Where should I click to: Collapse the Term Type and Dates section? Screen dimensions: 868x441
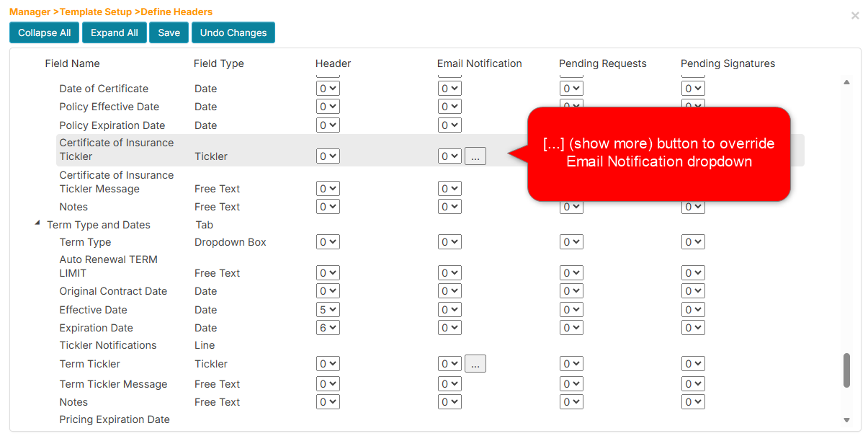(37, 223)
